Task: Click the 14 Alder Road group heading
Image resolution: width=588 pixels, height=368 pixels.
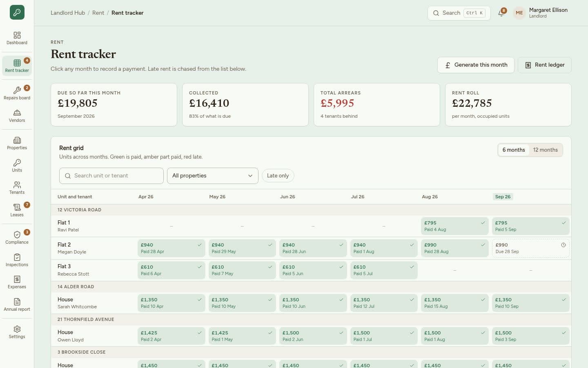Action: click(x=76, y=287)
